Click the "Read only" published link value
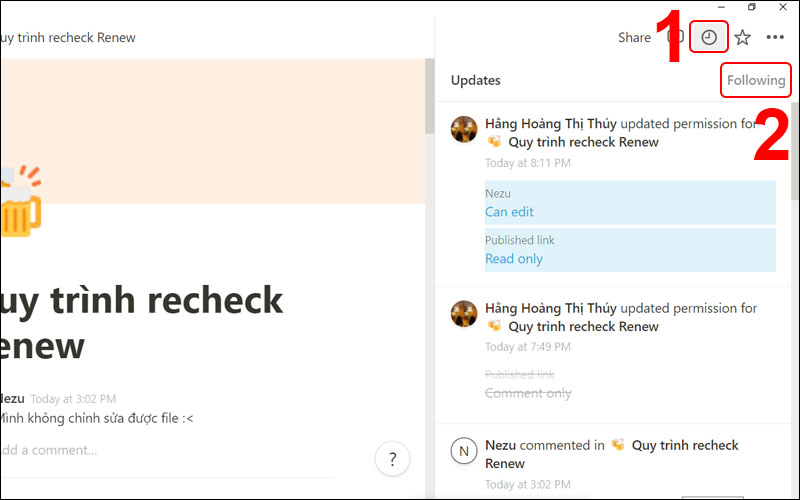Image resolution: width=800 pixels, height=500 pixels. point(514,259)
